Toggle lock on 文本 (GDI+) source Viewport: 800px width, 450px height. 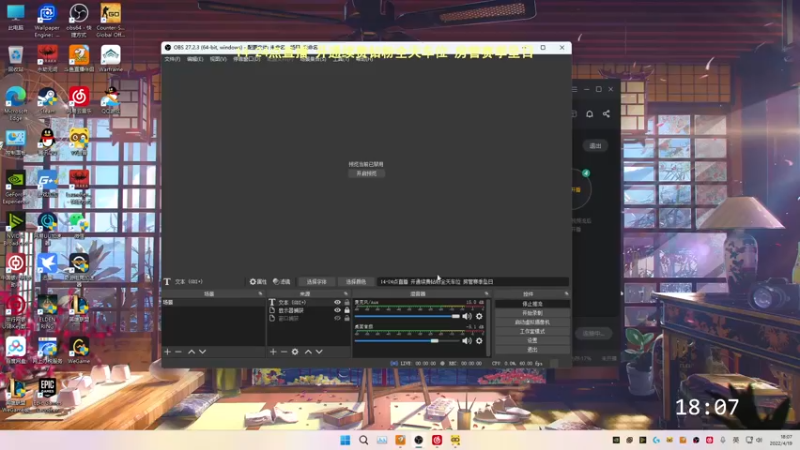point(347,303)
